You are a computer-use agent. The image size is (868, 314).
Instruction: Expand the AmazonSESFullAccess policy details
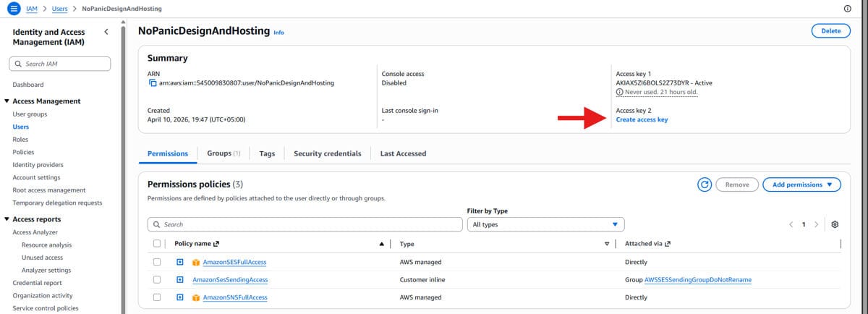tap(180, 262)
